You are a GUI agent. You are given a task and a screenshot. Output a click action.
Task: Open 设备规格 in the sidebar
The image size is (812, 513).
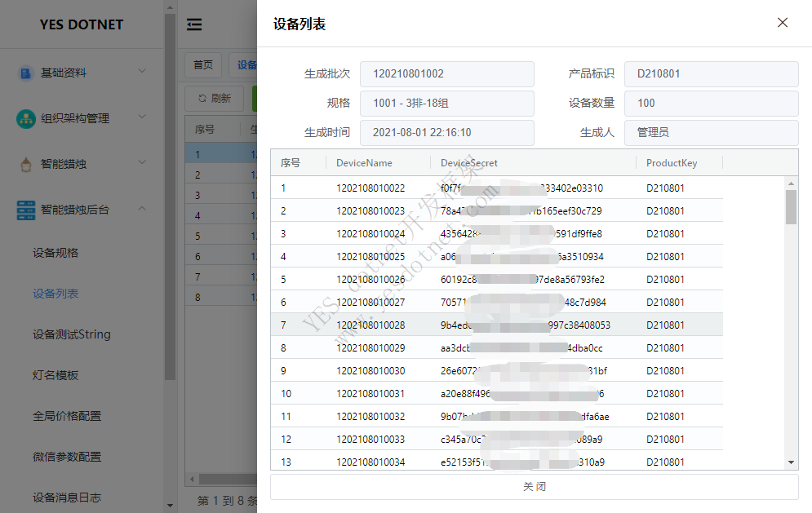coord(55,253)
